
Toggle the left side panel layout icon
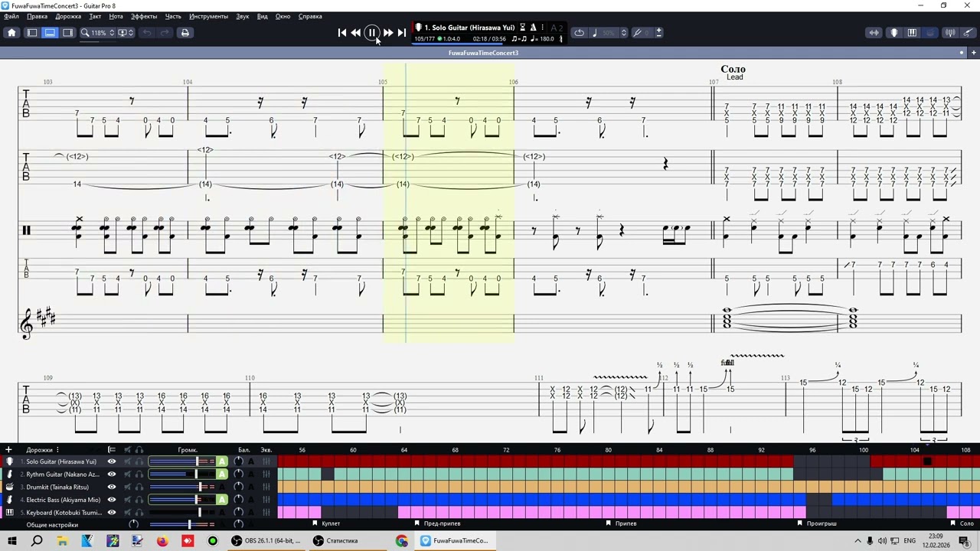[x=32, y=32]
